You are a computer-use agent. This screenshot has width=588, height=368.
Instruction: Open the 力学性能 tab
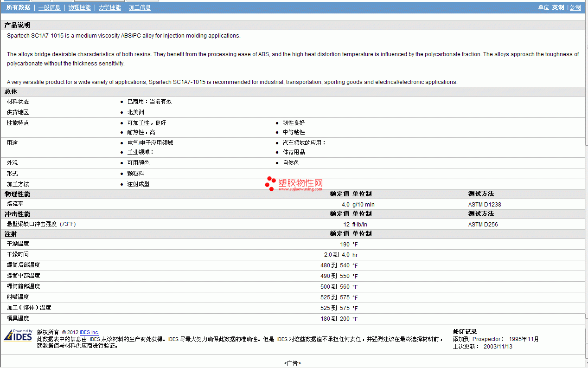point(109,7)
